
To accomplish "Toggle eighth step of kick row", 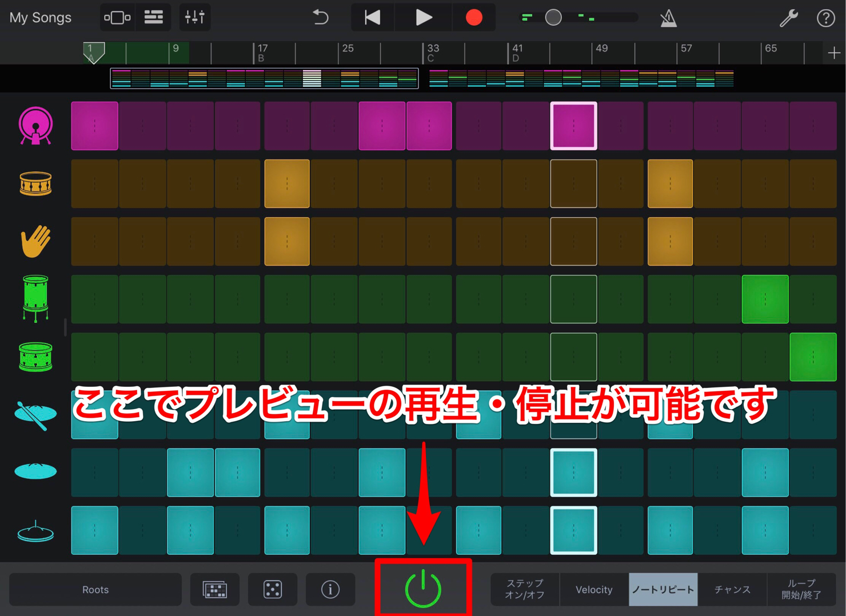I will [429, 126].
